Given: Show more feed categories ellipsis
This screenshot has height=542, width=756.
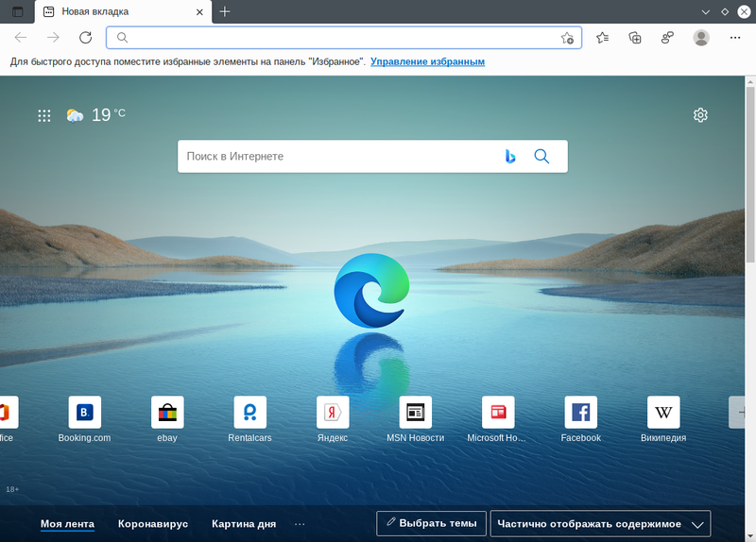Looking at the screenshot, I should point(300,524).
